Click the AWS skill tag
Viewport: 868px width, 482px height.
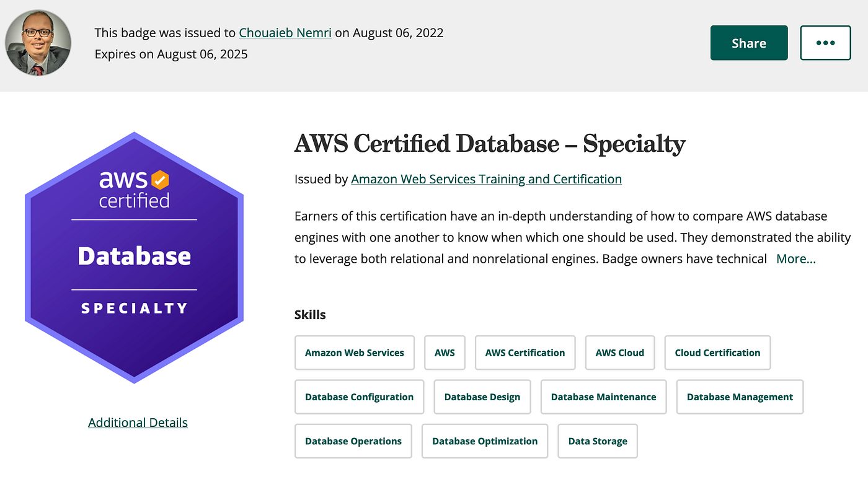[445, 353]
